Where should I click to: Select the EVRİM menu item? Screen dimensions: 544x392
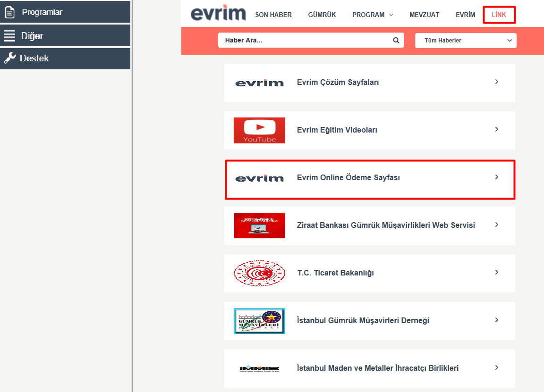point(465,15)
